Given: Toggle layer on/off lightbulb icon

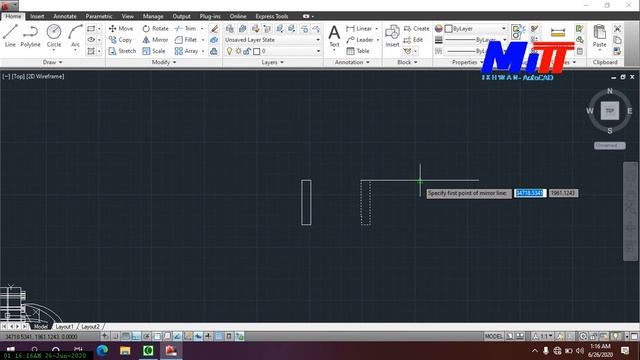Looking at the screenshot, I should (229, 51).
